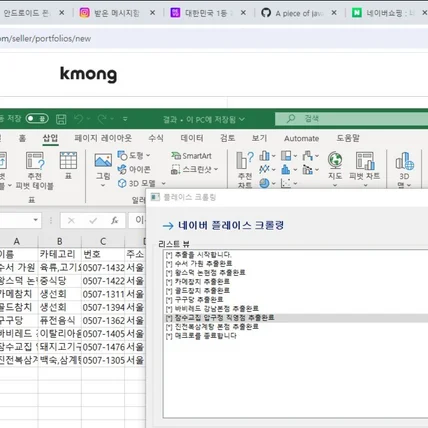Select column B header
428x428 pixels.
(60, 241)
